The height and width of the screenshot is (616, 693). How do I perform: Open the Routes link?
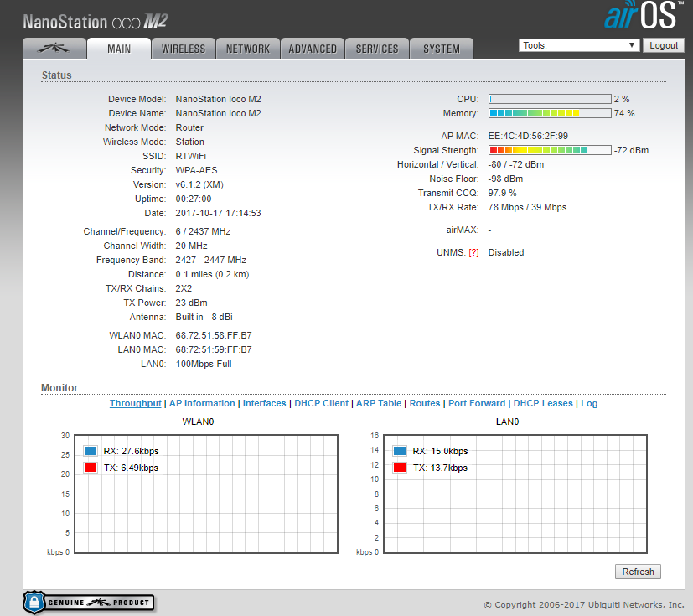pos(425,403)
